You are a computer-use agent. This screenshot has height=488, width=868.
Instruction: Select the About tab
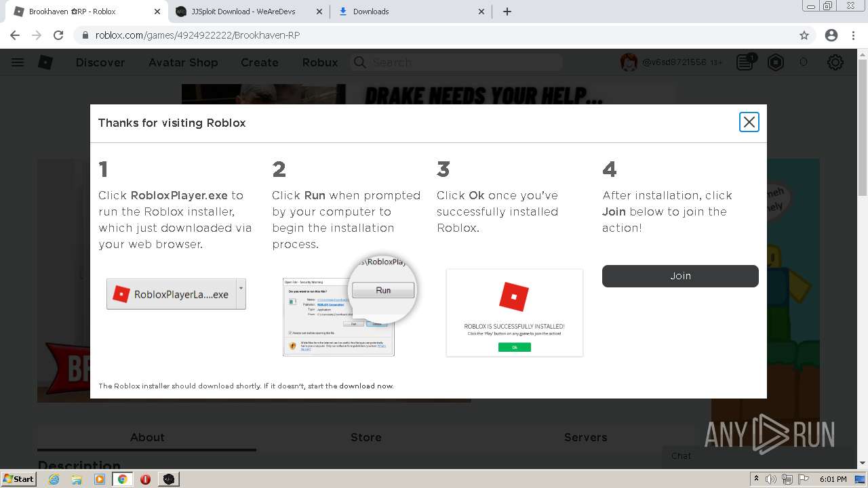coord(147,438)
